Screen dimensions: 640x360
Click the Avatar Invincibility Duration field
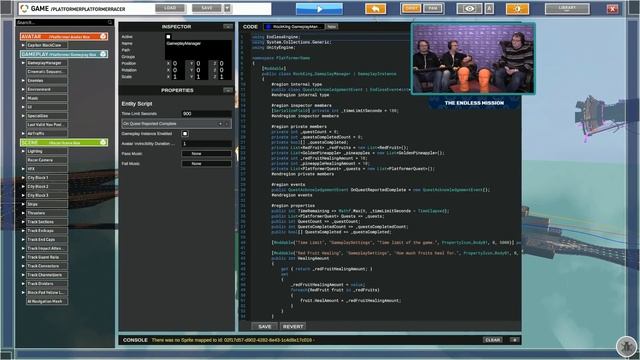point(207,144)
